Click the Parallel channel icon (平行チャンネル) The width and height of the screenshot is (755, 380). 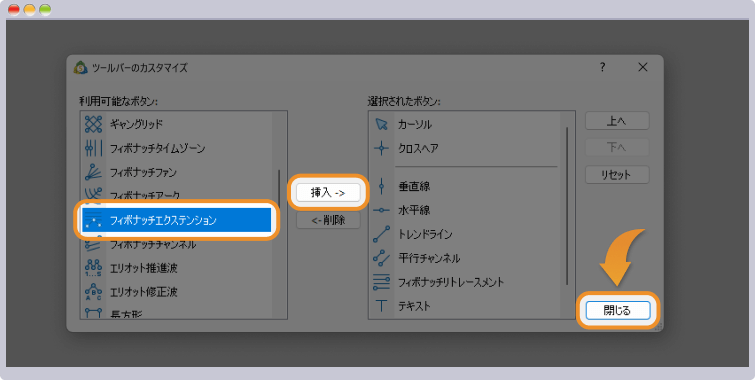(x=381, y=258)
